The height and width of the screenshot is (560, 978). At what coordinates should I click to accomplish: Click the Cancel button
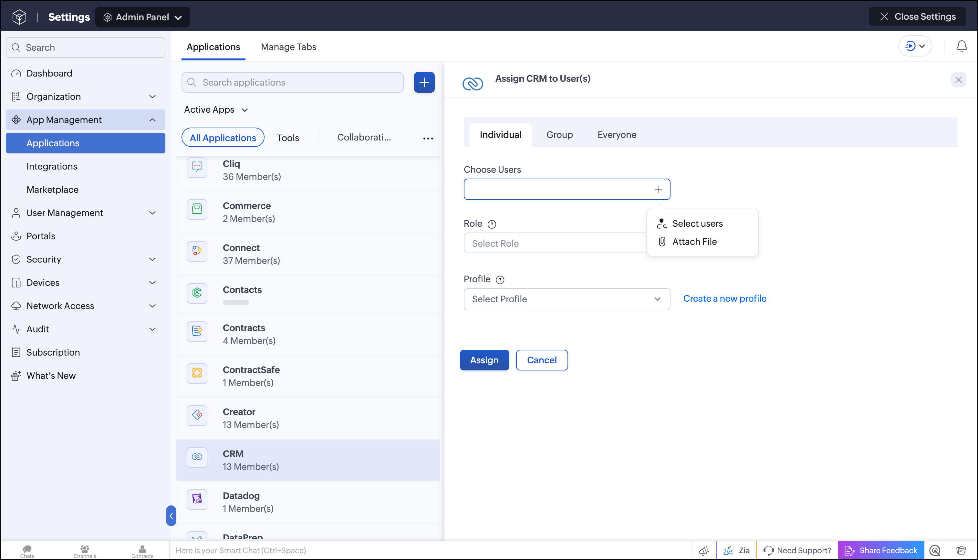pyautogui.click(x=542, y=360)
